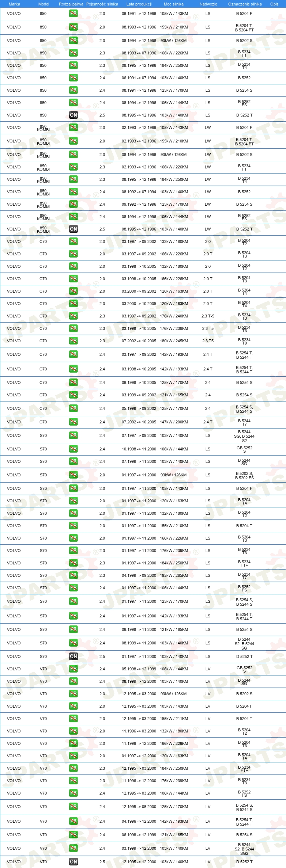Click the Pojemność silnika column header
Screen dimensions: 286x868
tap(102, 4)
